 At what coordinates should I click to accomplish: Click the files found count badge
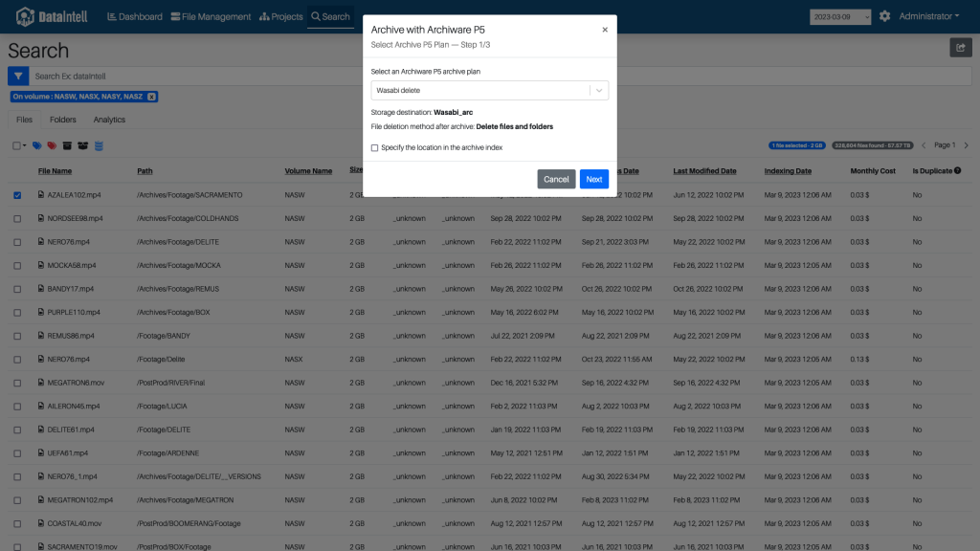pyautogui.click(x=873, y=145)
